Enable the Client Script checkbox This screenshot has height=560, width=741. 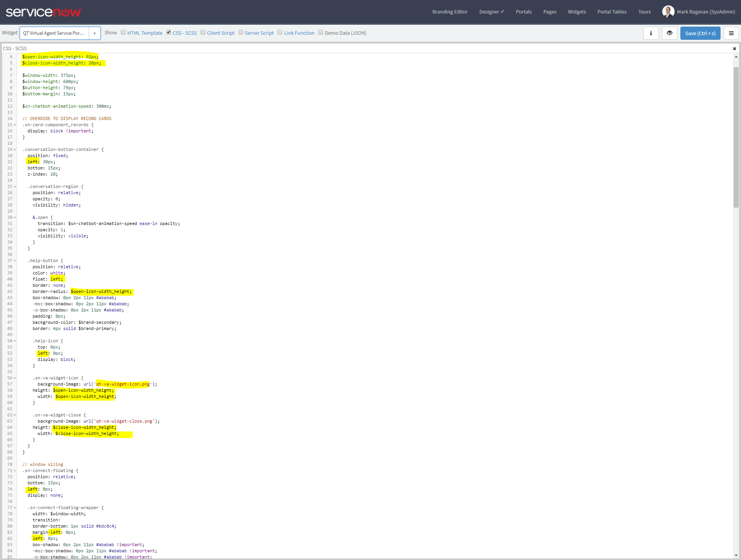click(203, 32)
